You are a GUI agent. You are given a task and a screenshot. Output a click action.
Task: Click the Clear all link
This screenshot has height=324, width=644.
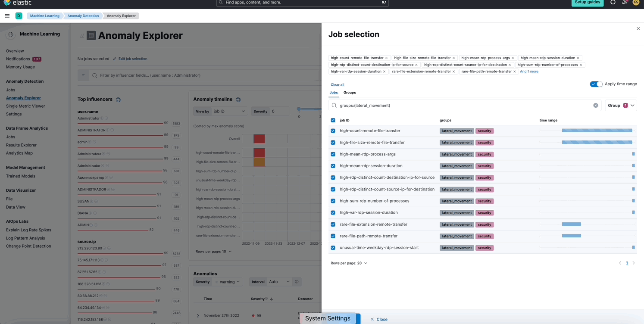[337, 85]
